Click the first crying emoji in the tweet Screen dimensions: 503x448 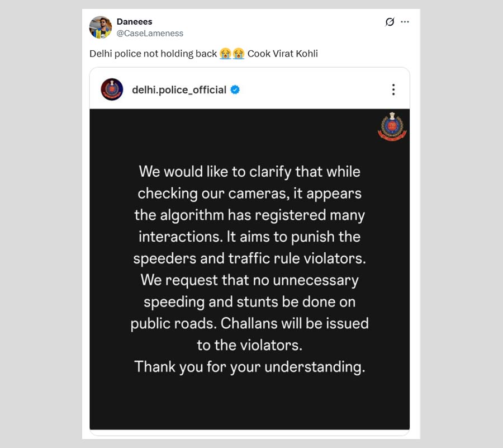point(225,54)
